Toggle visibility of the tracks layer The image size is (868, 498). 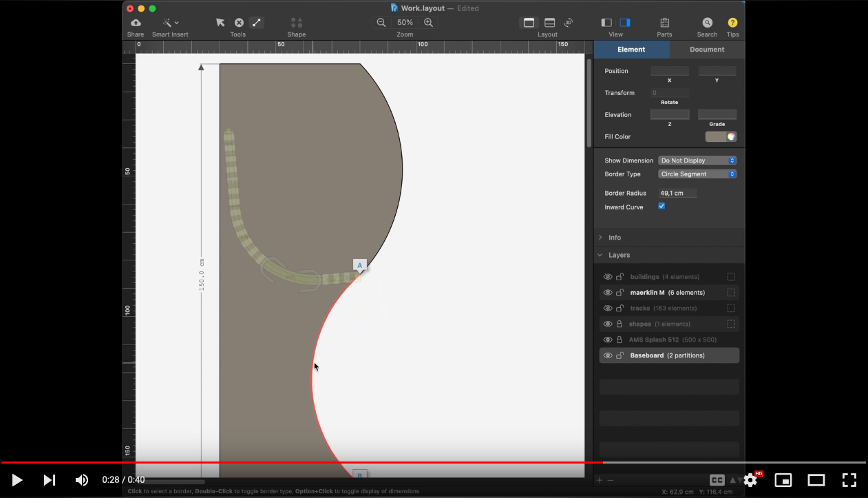point(608,309)
